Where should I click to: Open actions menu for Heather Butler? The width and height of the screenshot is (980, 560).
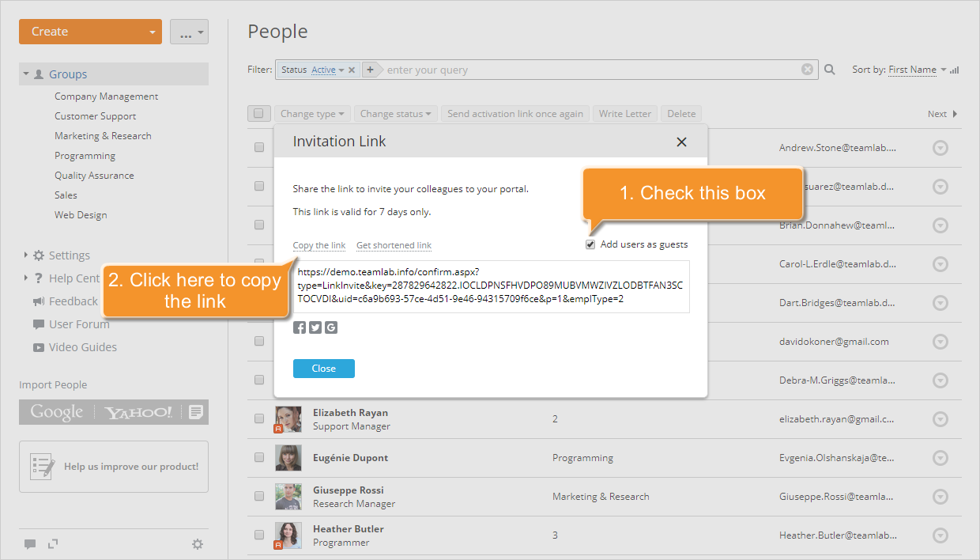tap(940, 535)
